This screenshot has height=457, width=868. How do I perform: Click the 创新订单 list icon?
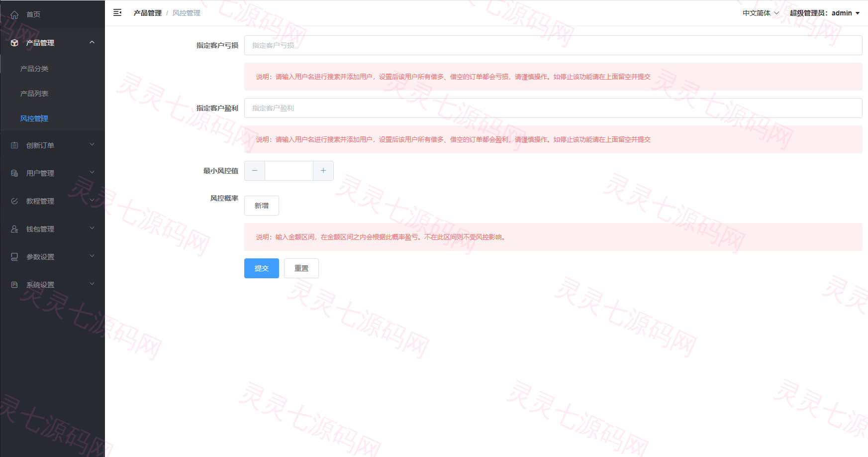point(14,145)
